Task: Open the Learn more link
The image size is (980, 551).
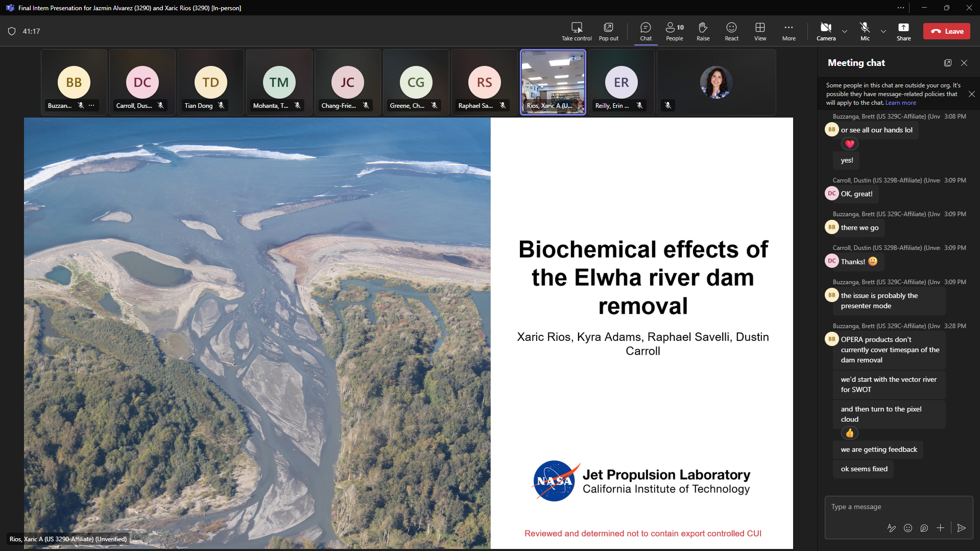Action: 900,103
